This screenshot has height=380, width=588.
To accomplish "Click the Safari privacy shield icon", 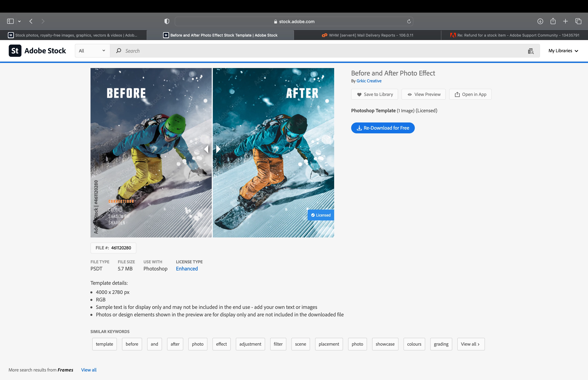I will tap(167, 21).
